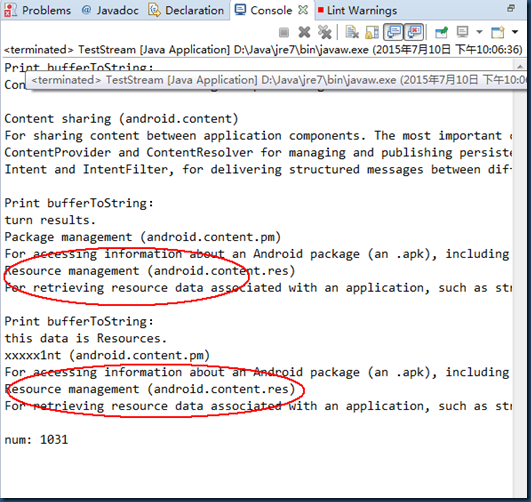The height and width of the screenshot is (502, 531).
Task: Click the Open Console icon
Action: [497, 33]
